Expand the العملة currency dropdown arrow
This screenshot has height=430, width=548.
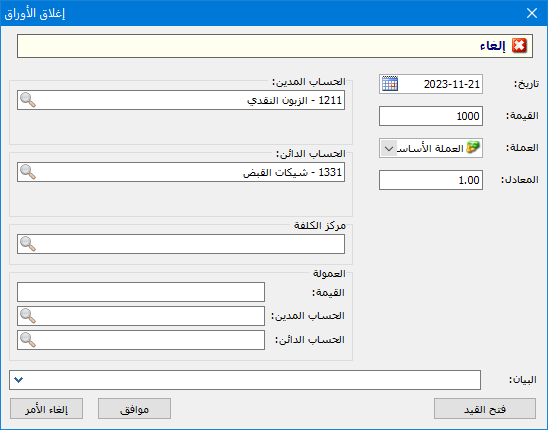[x=389, y=148]
